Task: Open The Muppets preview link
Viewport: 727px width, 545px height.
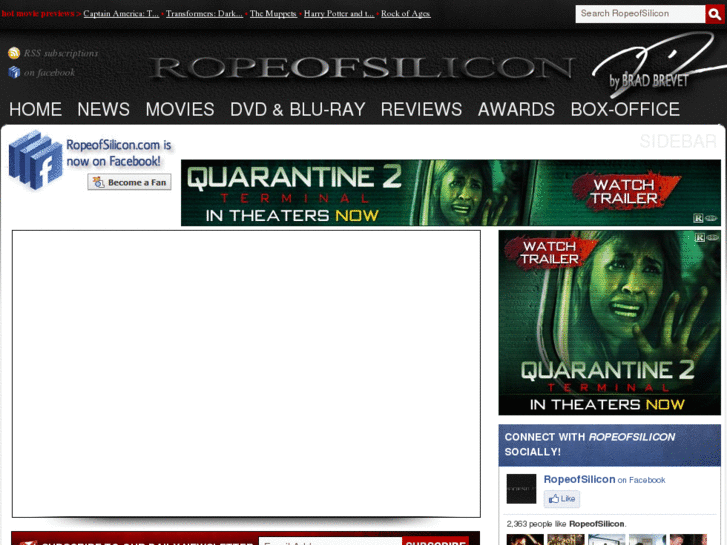Action: click(x=273, y=13)
